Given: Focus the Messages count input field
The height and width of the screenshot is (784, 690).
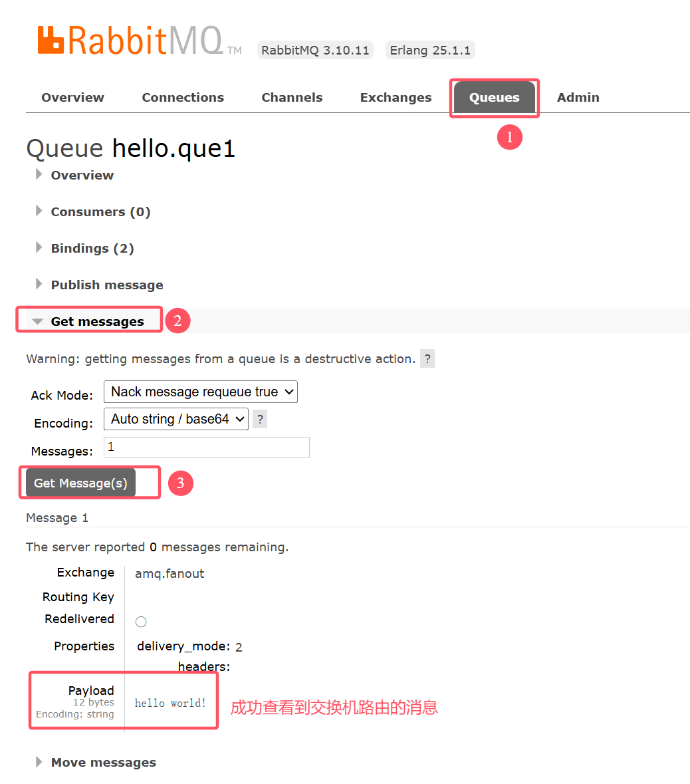Looking at the screenshot, I should pos(207,448).
